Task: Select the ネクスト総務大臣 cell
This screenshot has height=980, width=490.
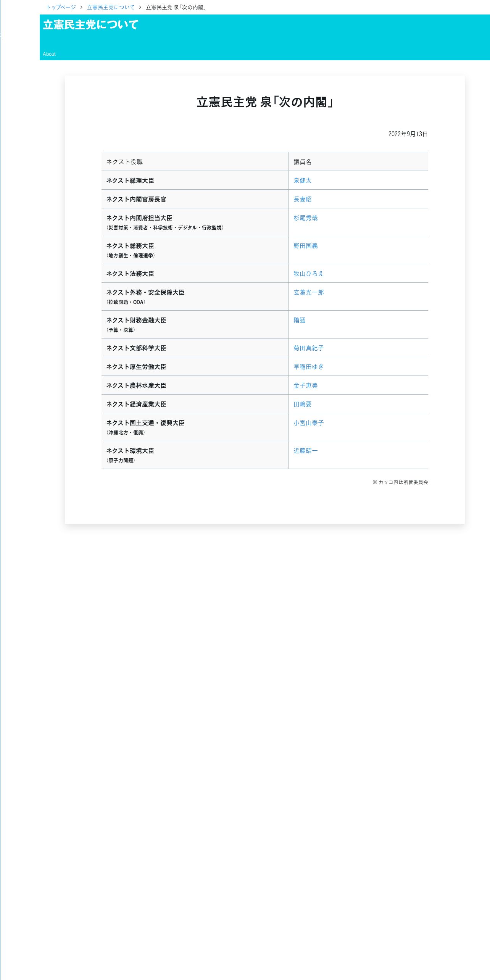Action: tap(195, 250)
